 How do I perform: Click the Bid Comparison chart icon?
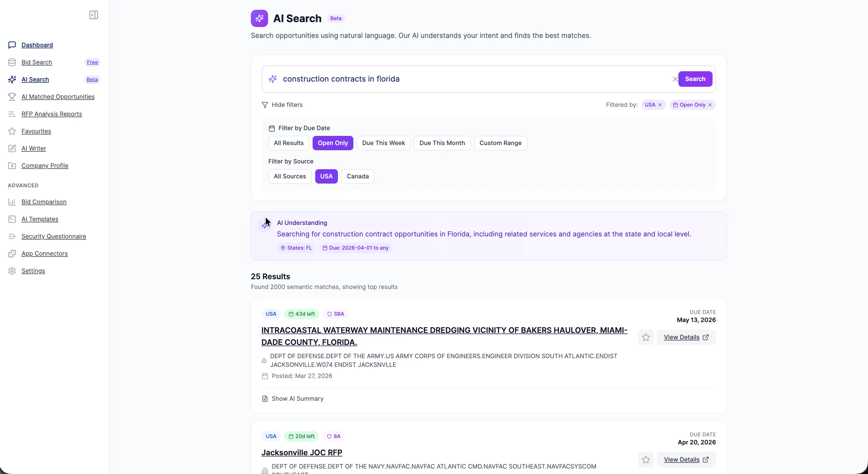12,202
